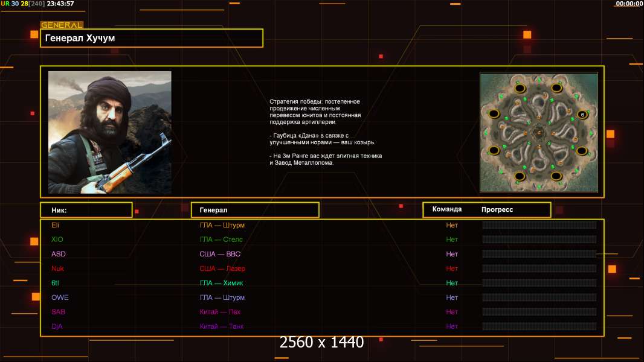Click the progress bar for player Eli
Viewport: 644px width, 362px height.
(x=539, y=225)
